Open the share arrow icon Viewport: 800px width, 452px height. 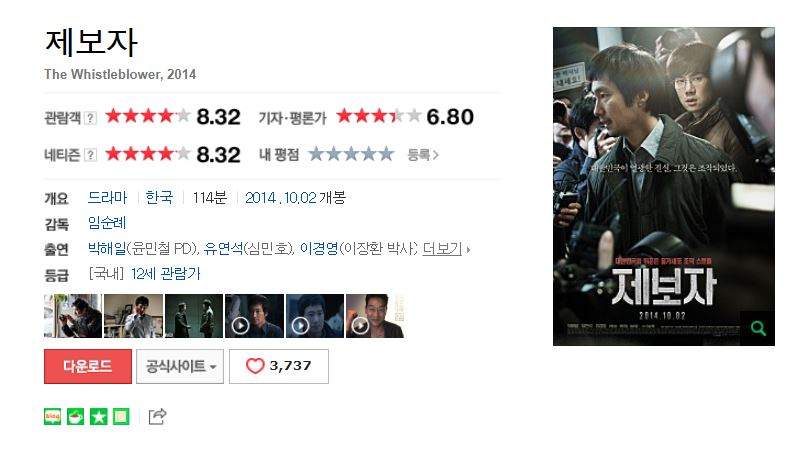click(157, 416)
